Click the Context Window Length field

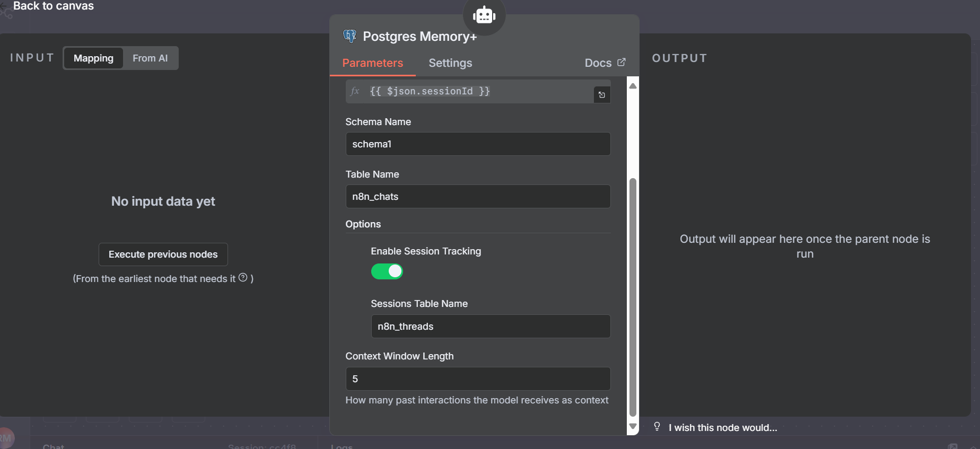click(x=478, y=379)
